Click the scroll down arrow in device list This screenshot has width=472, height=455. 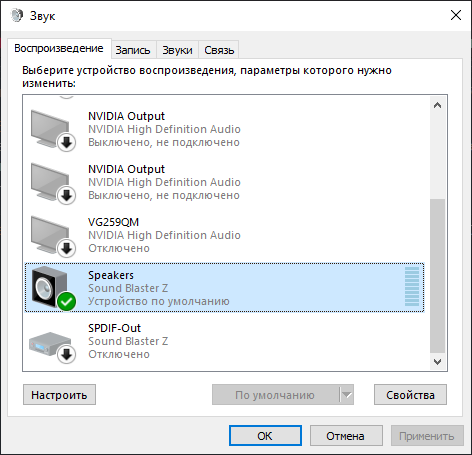coord(437,362)
